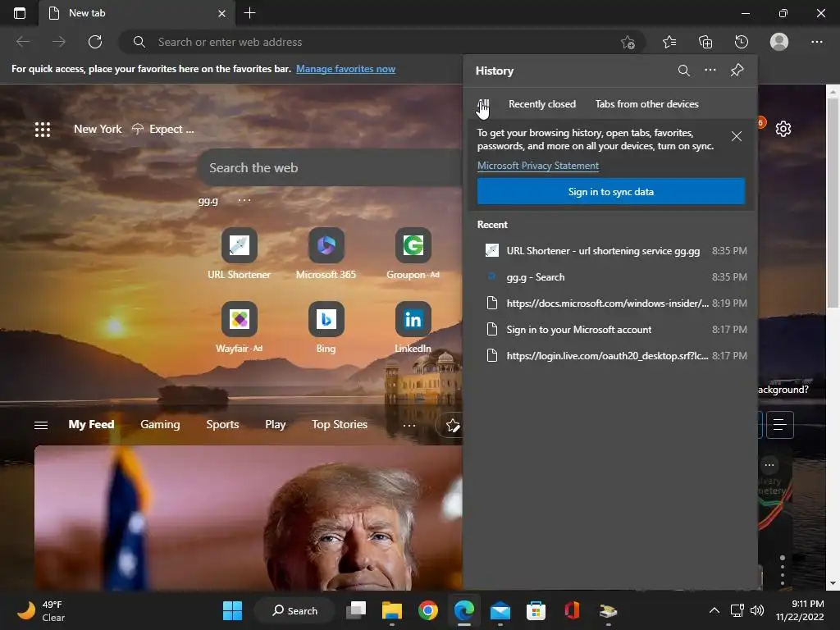
Task: Open Microsoft Privacy Statement link
Action: pyautogui.click(x=538, y=166)
